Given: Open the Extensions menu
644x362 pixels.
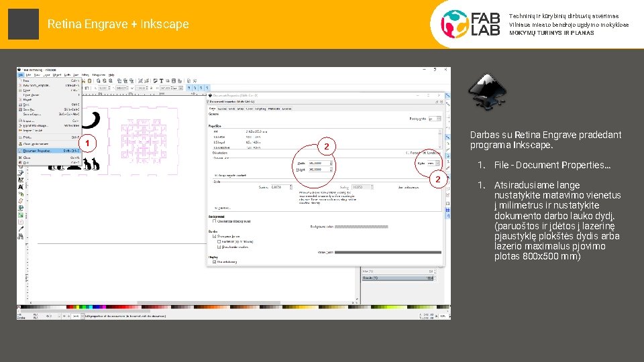Looking at the screenshot, I should (x=99, y=74).
